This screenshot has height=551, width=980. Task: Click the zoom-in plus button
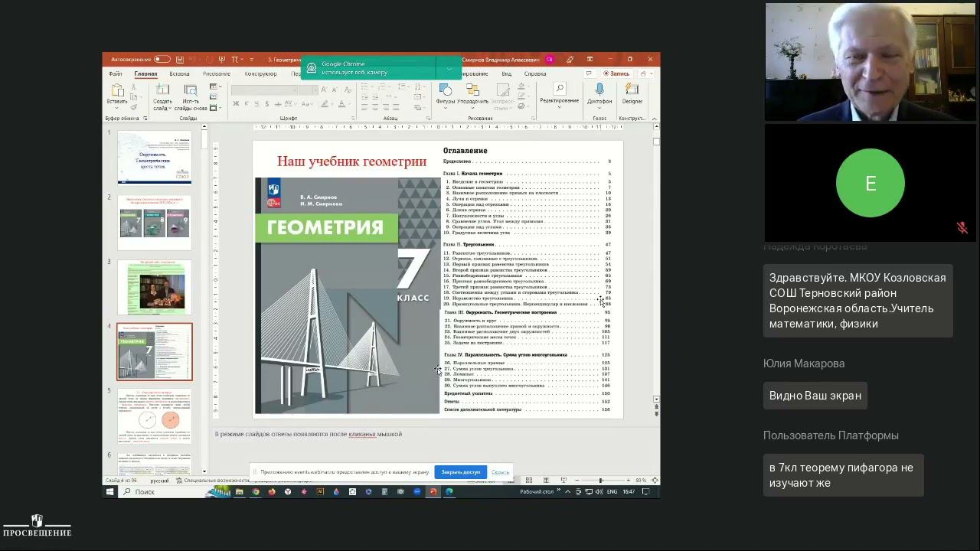629,481
